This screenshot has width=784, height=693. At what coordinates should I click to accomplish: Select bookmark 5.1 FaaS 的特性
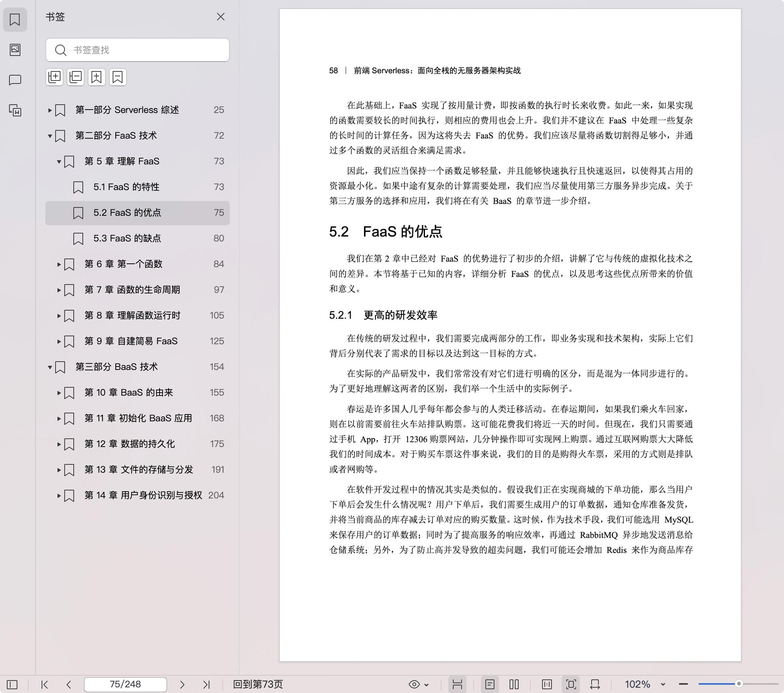137,187
